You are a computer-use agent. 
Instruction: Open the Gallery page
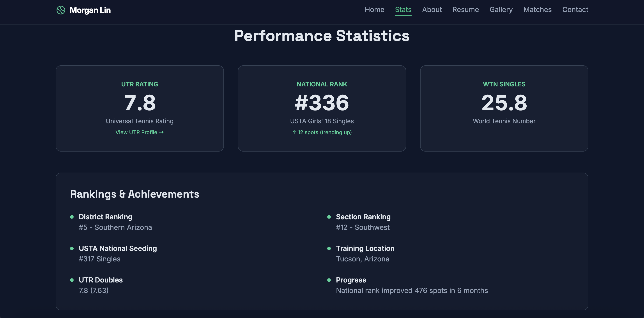501,9
